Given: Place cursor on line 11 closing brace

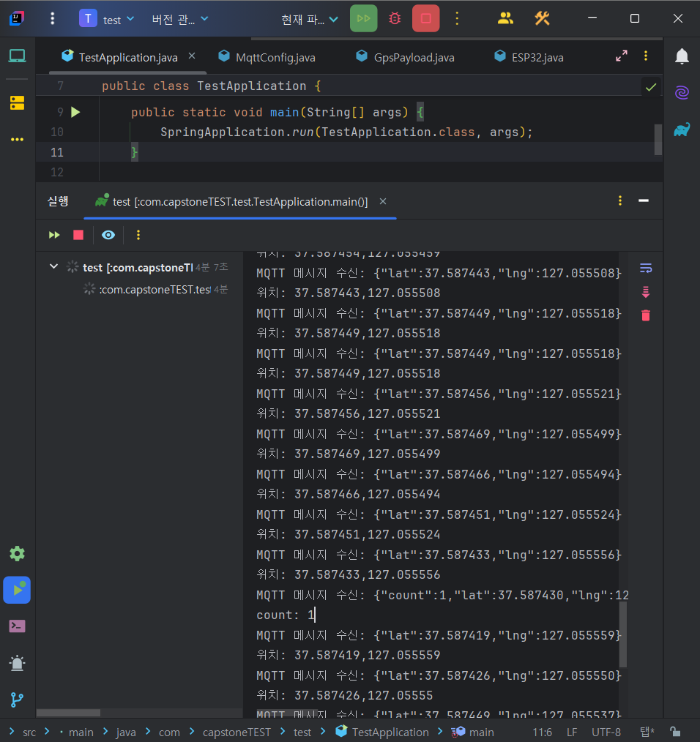Looking at the screenshot, I should [x=135, y=152].
